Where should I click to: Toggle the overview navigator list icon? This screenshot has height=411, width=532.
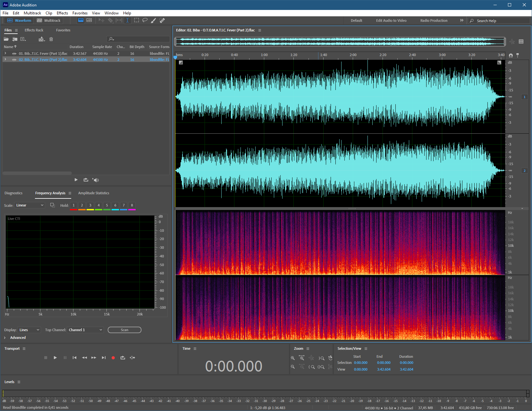(x=521, y=41)
